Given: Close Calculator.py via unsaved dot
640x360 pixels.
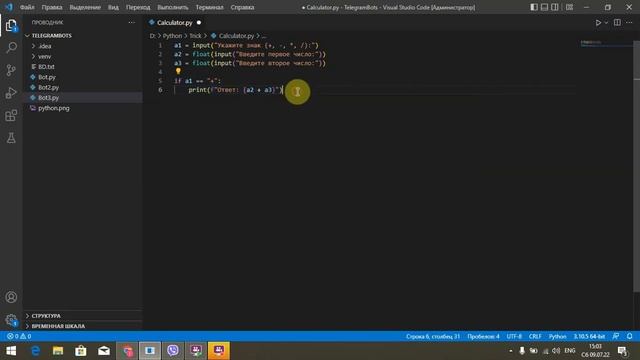Looking at the screenshot, I should (199, 23).
